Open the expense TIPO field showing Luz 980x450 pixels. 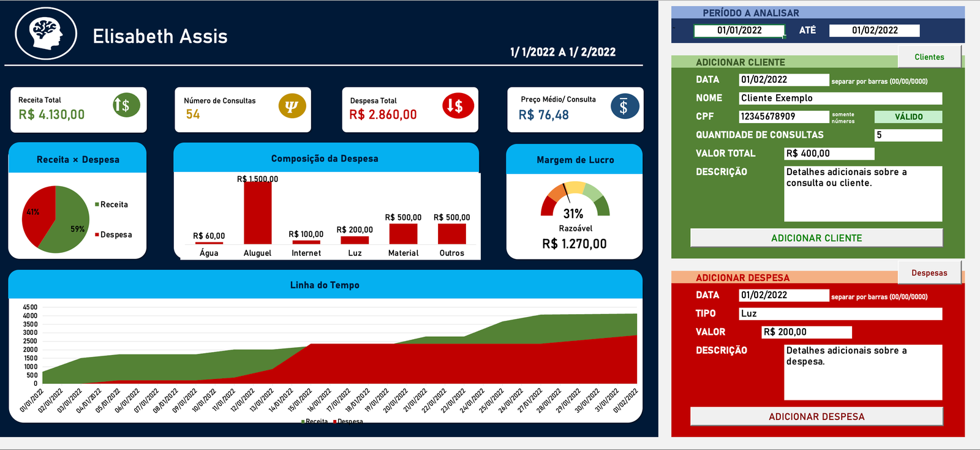(840, 313)
